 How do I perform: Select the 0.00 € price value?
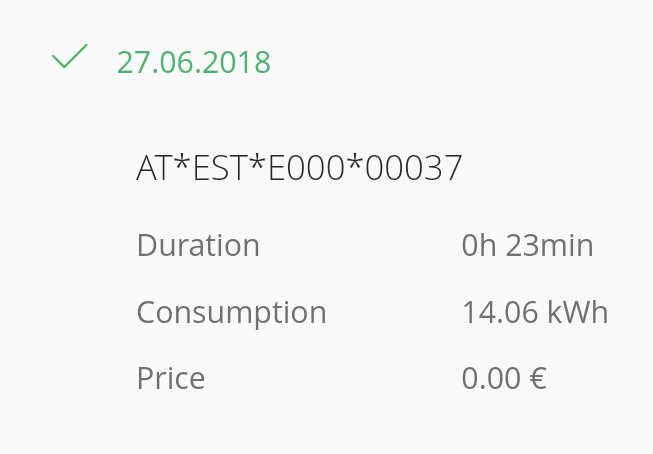coord(503,379)
